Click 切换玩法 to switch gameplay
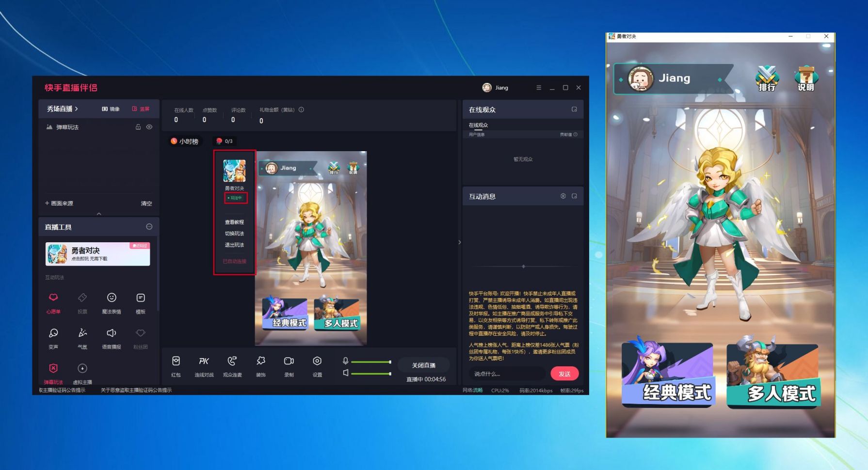868x470 pixels. (x=234, y=234)
